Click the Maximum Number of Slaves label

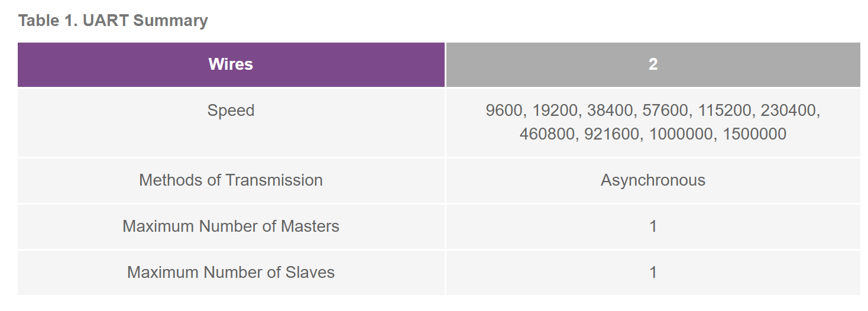(x=231, y=273)
